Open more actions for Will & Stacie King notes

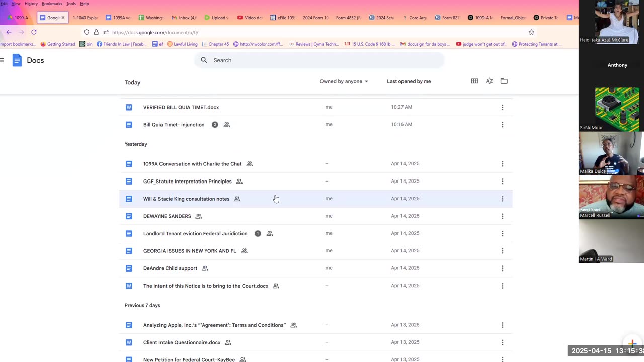coord(502,199)
